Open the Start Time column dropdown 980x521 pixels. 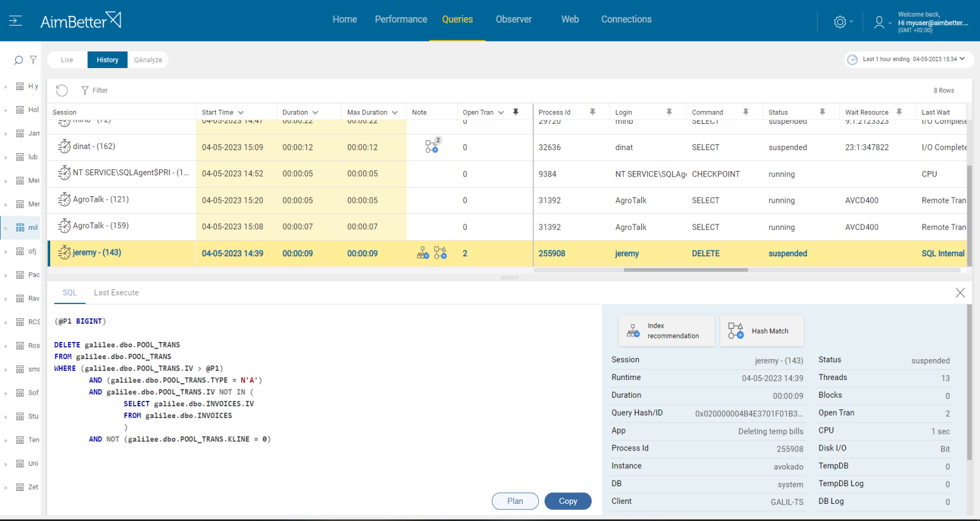241,113
